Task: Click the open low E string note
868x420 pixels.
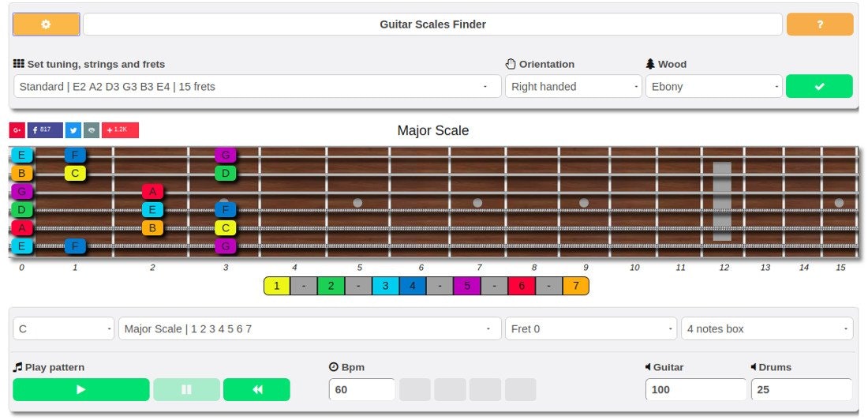Action: [x=21, y=246]
